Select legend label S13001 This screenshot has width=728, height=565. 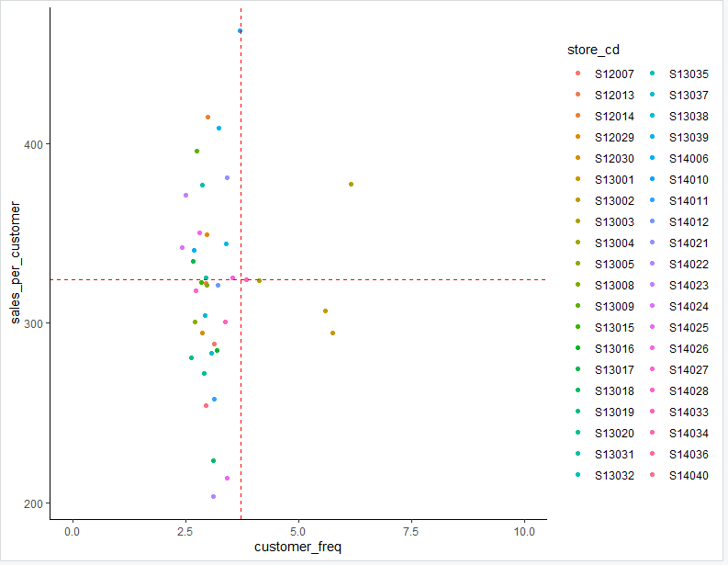(614, 180)
